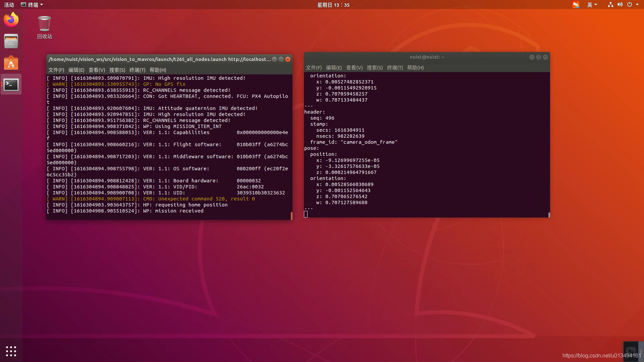
Task: Open 帮助(H) menu in launch terminal
Action: [158, 70]
